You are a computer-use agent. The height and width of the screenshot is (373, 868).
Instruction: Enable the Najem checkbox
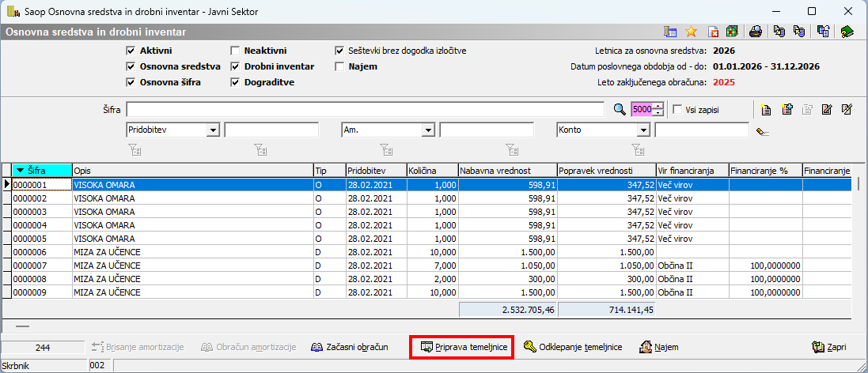(x=339, y=67)
